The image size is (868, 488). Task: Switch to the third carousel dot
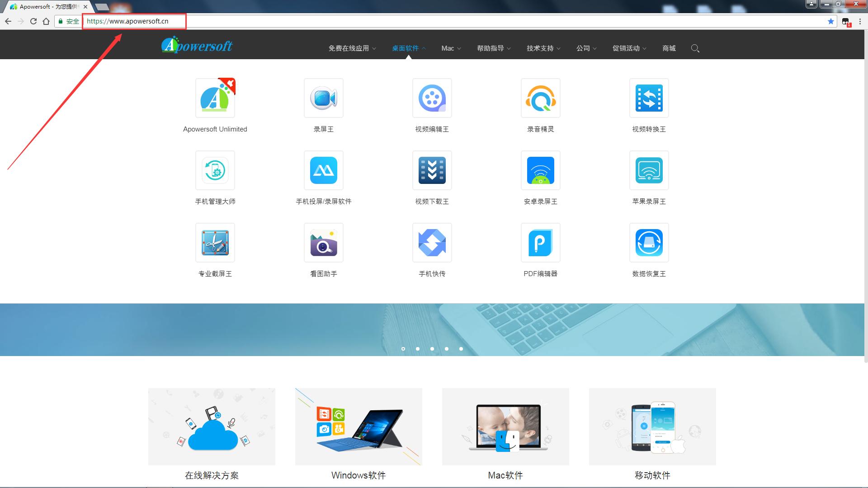(432, 349)
